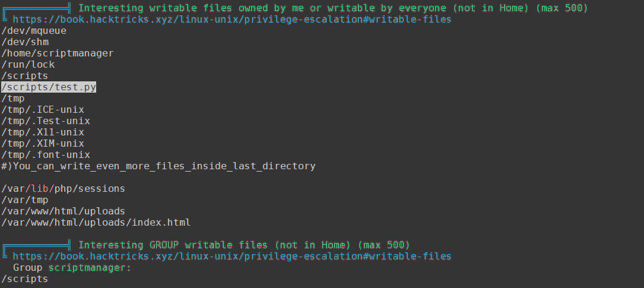Select the /var/lib/php/sessions path
The image size is (644, 288).
[x=64, y=189]
